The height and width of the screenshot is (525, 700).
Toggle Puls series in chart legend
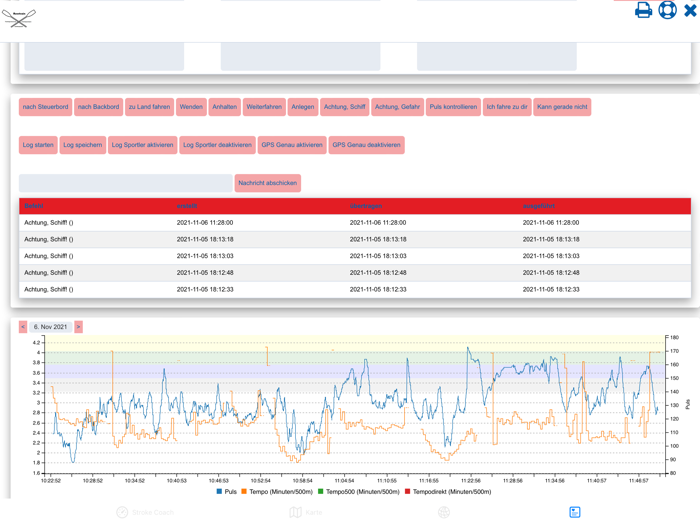227,492
